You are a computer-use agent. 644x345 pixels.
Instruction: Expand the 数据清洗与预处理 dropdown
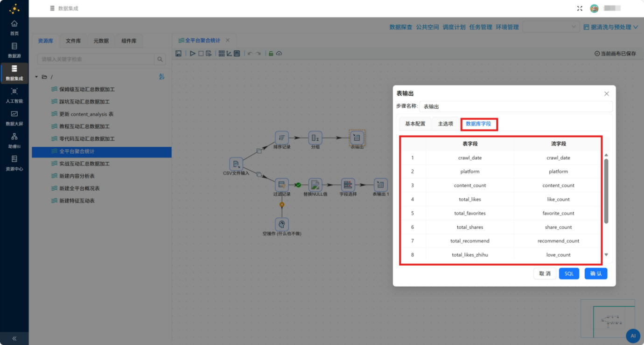[x=610, y=27]
